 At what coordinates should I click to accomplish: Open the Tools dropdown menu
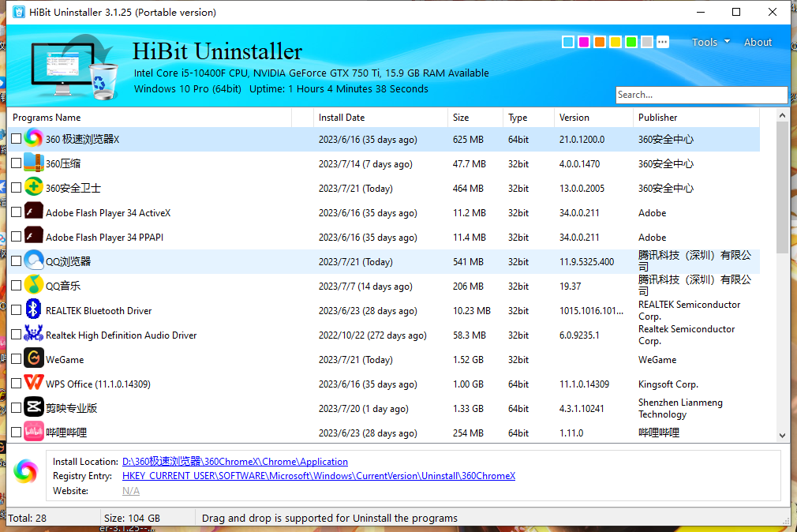point(710,42)
